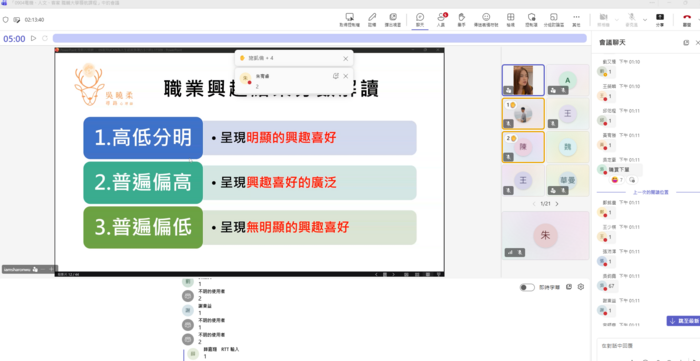700x361 pixels.
Task: Click 3.普遍偏低 box on the slide
Action: tap(143, 227)
